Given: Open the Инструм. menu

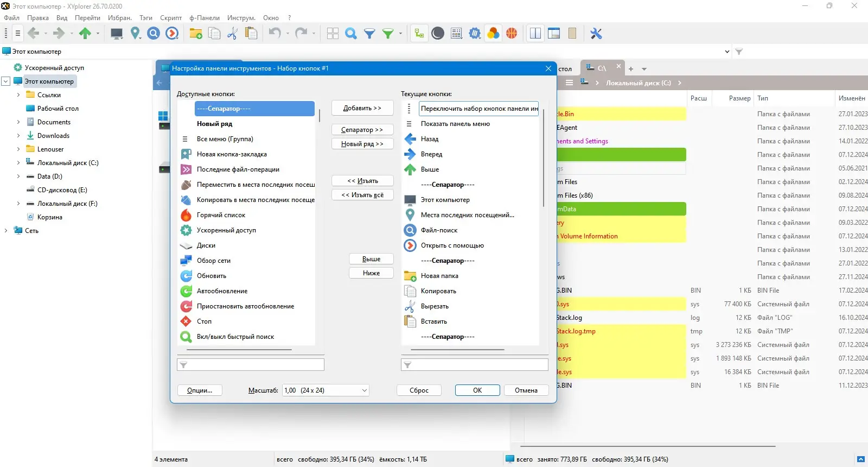Looking at the screenshot, I should [x=241, y=18].
